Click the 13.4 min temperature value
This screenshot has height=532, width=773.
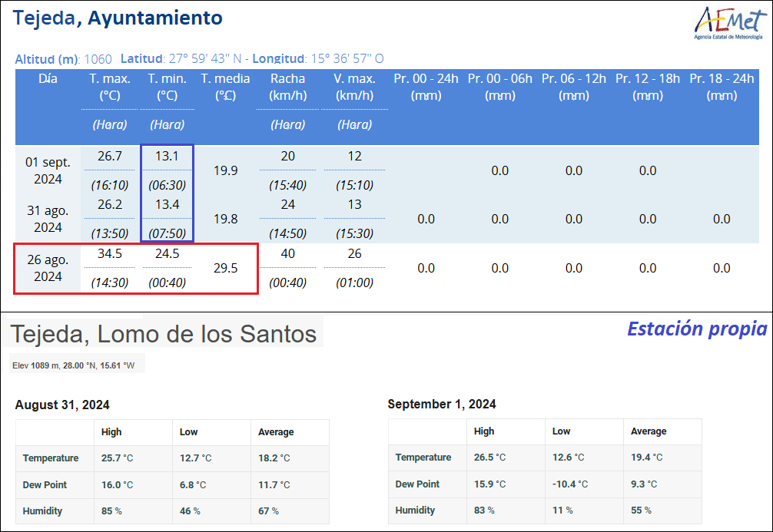(167, 204)
